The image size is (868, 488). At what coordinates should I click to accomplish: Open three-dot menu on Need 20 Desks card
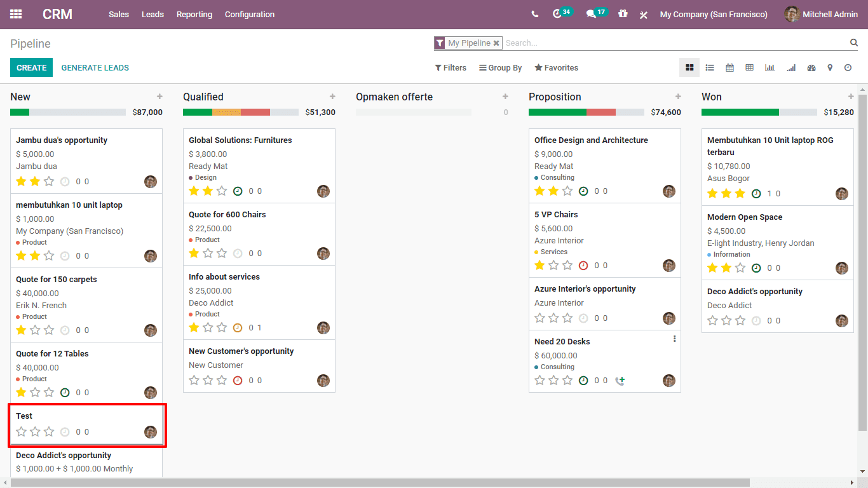click(674, 339)
